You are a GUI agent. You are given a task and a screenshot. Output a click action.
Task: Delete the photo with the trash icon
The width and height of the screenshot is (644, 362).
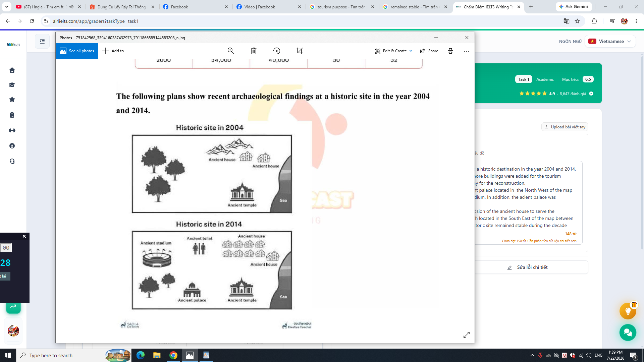pos(254,51)
